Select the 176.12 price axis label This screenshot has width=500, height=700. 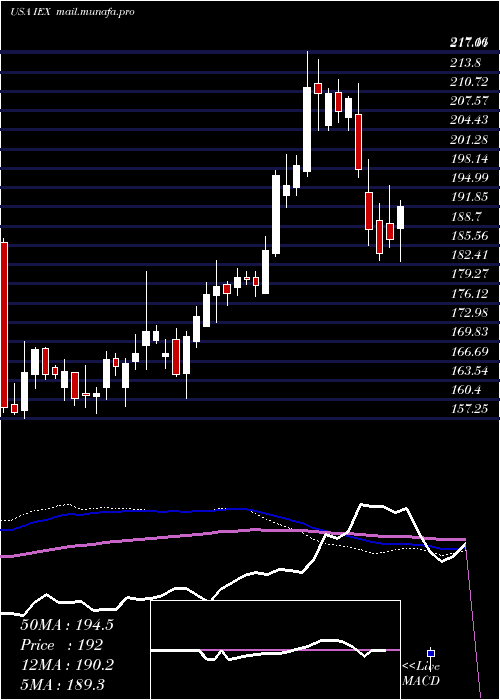[x=469, y=293]
